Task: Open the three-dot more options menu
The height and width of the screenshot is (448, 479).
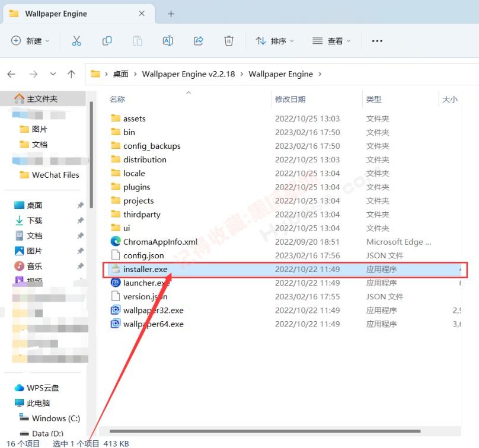Action: coord(377,41)
